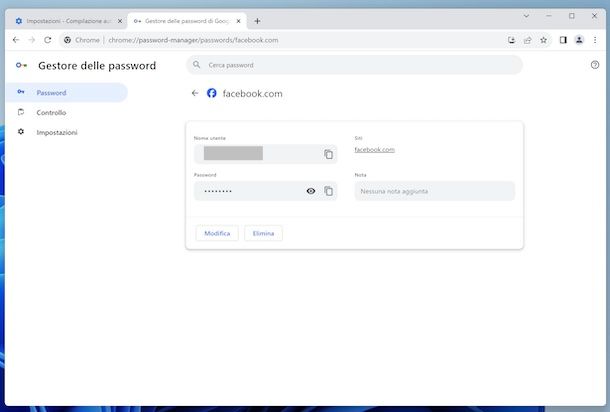Close the Gestore delle password tab
This screenshot has width=610, height=412.
(x=238, y=21)
